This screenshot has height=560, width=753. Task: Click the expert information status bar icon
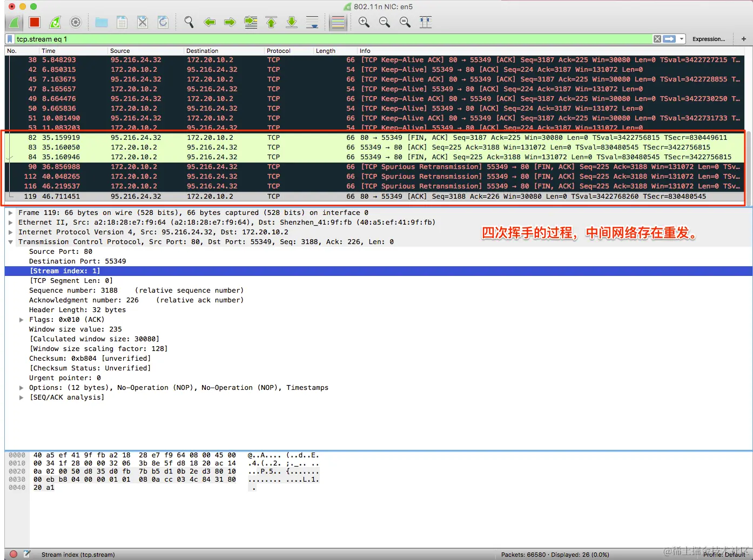click(x=14, y=554)
